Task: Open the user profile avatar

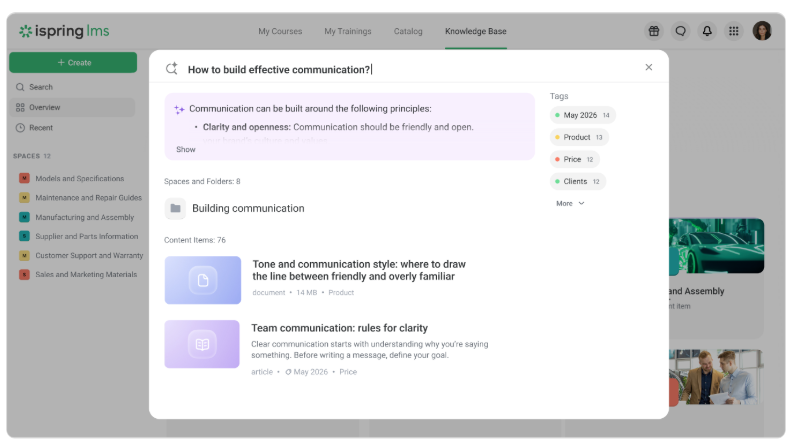Action: coord(762,31)
